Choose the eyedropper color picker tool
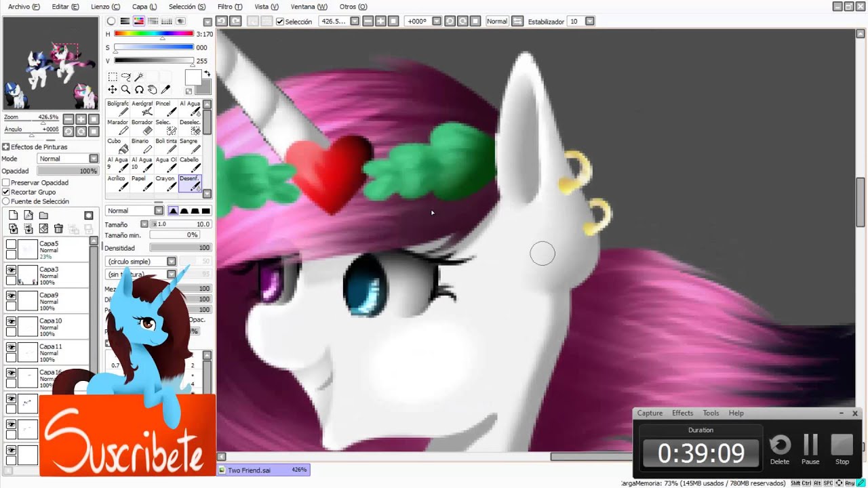868x488 pixels. pyautogui.click(x=165, y=89)
